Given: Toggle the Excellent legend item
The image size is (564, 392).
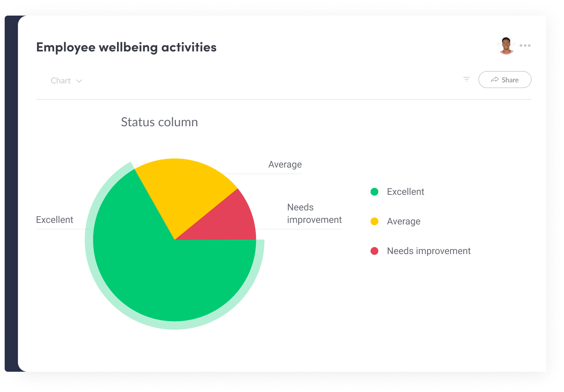Looking at the screenshot, I should click(x=405, y=192).
